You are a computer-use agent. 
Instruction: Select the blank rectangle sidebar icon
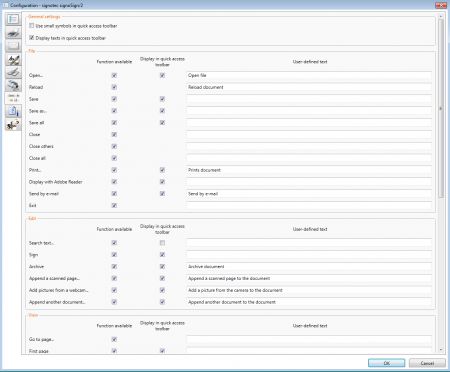pos(13,46)
